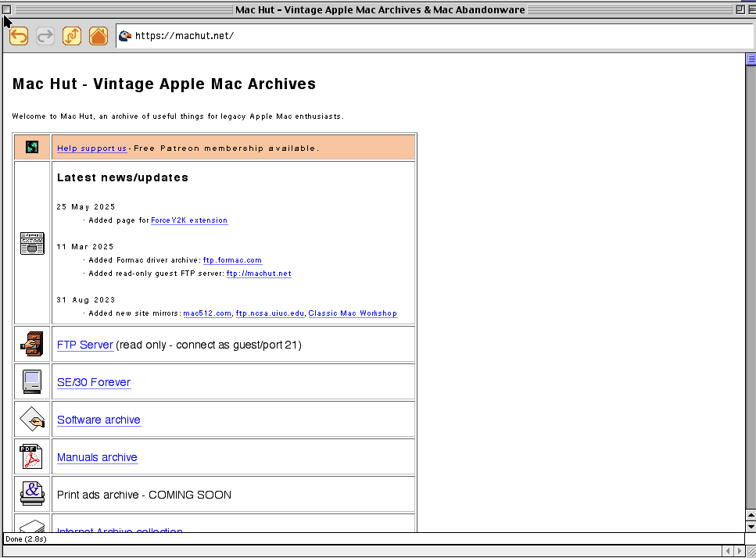The height and width of the screenshot is (558, 756).
Task: Open the FTP Server link
Action: (85, 345)
